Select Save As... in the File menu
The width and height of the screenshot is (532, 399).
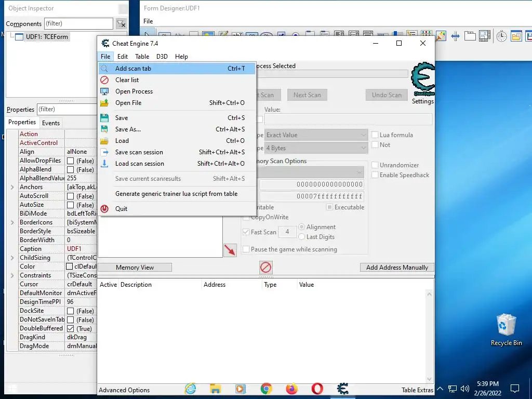pyautogui.click(x=177, y=129)
